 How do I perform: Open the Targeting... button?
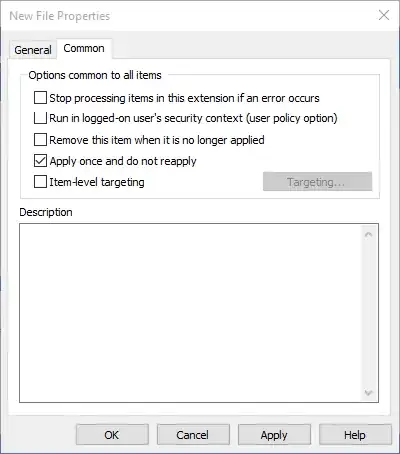[x=317, y=182]
